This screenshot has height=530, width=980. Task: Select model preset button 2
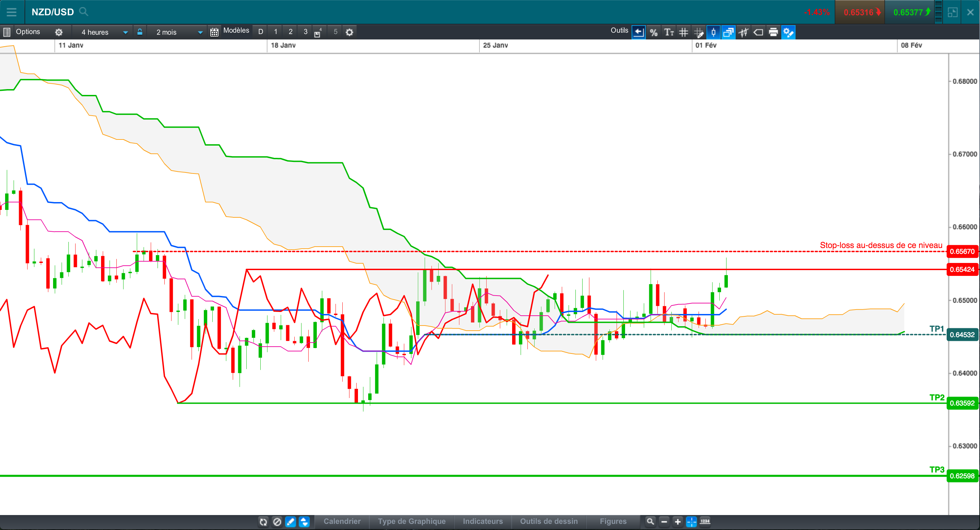click(291, 32)
